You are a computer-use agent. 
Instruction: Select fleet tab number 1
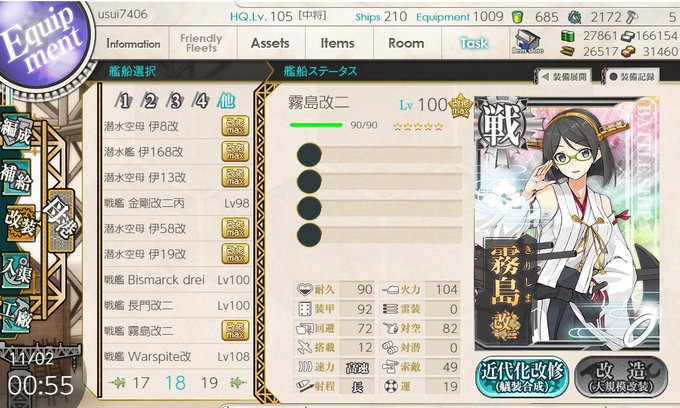click(124, 101)
